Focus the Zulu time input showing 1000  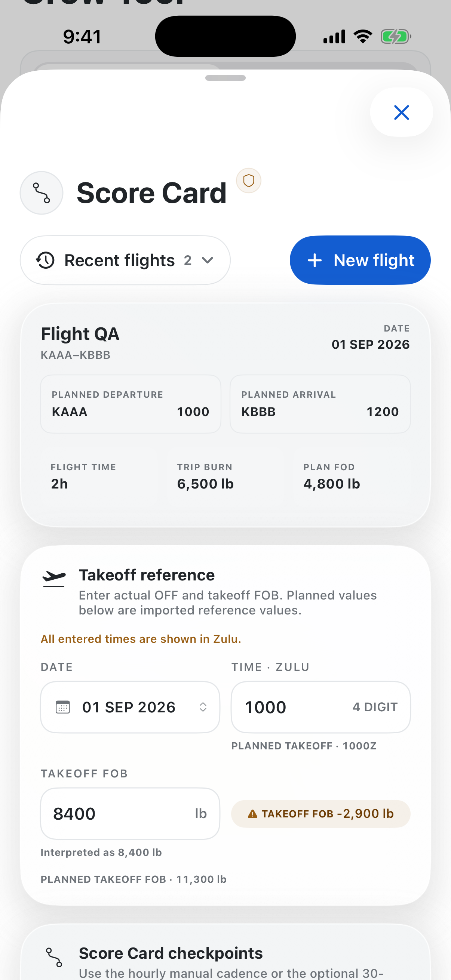[x=320, y=707]
